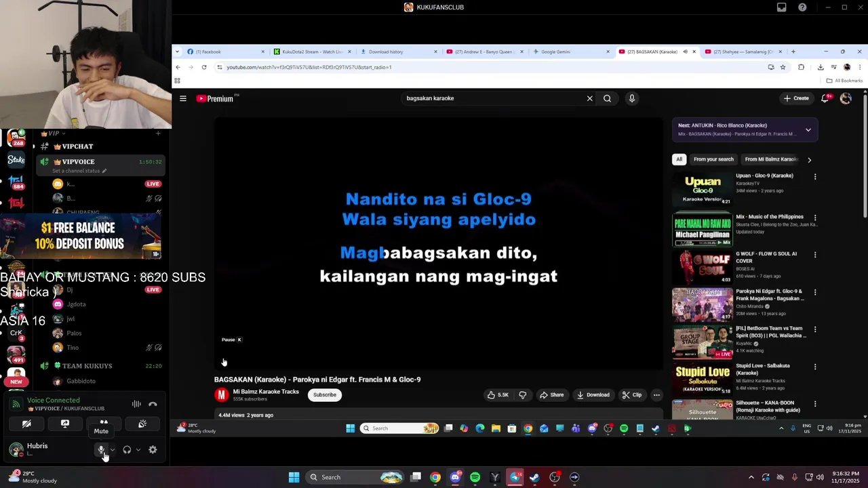This screenshot has height=488, width=868.
Task: Deafen with the Discord headphones button
Action: 127,450
